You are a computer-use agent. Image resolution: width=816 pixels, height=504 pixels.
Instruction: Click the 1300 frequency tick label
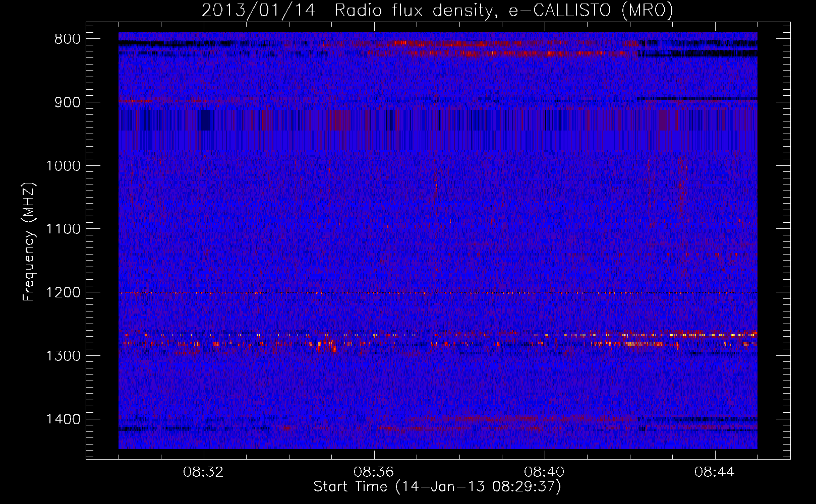[63, 356]
